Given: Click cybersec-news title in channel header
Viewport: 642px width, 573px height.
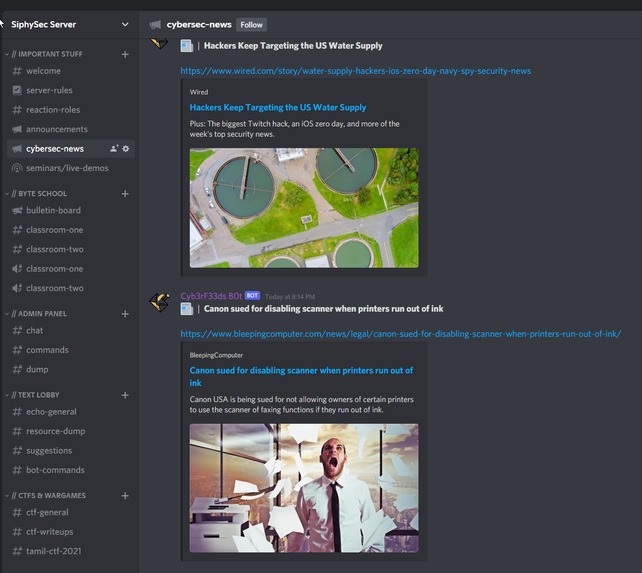Looking at the screenshot, I should 199,25.
